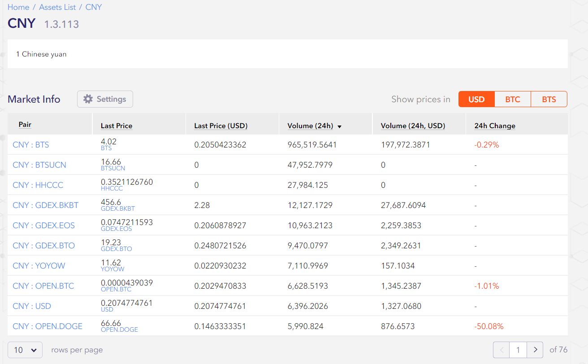Sort by Last Price column header
This screenshot has width=588, height=364.
click(x=117, y=126)
